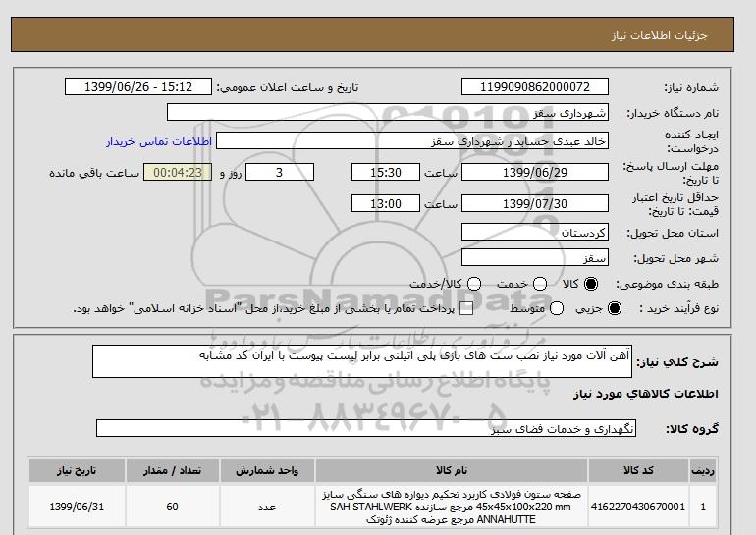Image resolution: width=756 pixels, height=535 pixels.
Task: Click the تعداد / مقدار column header
Action: [172, 470]
